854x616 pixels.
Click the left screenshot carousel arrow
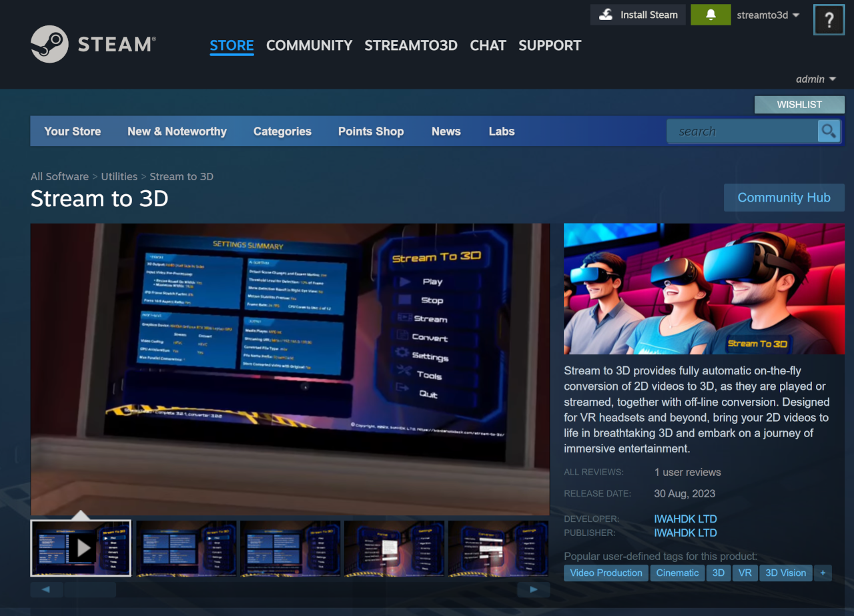point(46,589)
